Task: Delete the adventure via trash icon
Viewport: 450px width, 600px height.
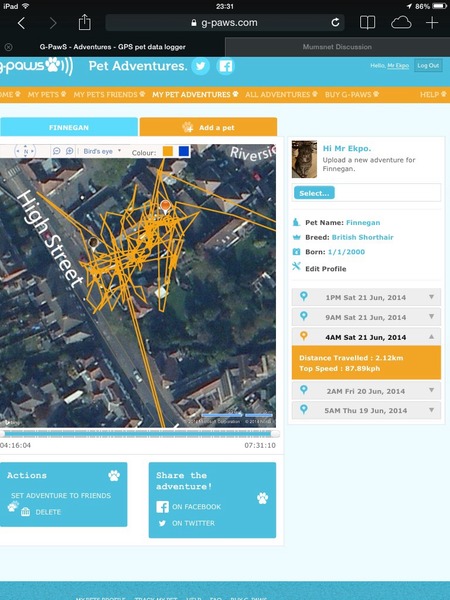Action: pyautogui.click(x=25, y=512)
